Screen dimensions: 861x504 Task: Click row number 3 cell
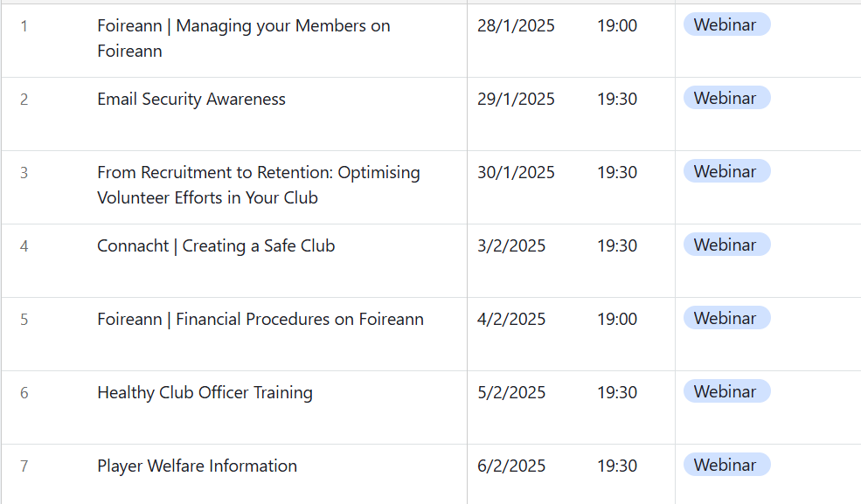point(24,173)
